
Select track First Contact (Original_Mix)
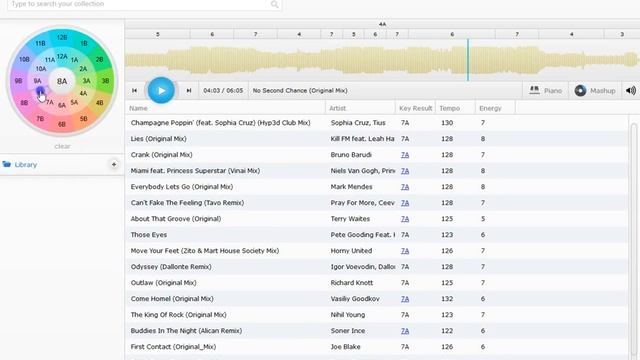376,347
